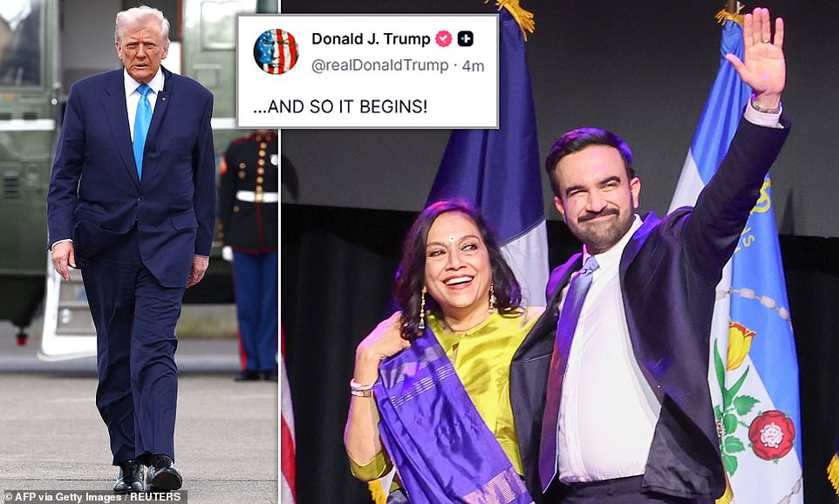
Task: Click the red rose emblem on flag
Action: click(x=772, y=435)
